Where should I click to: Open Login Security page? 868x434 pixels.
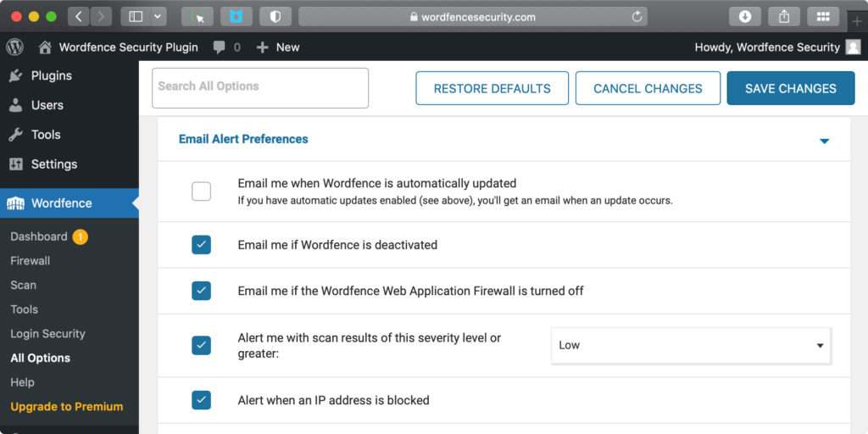point(47,334)
